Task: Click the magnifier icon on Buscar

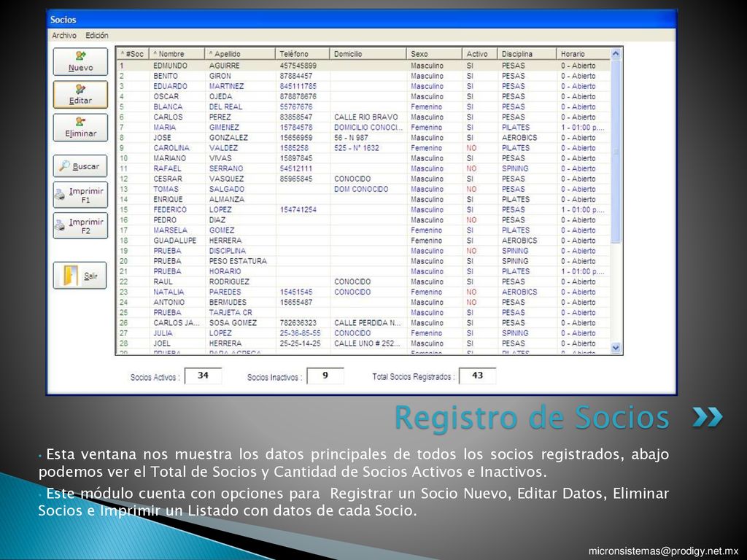Action: click(x=64, y=166)
